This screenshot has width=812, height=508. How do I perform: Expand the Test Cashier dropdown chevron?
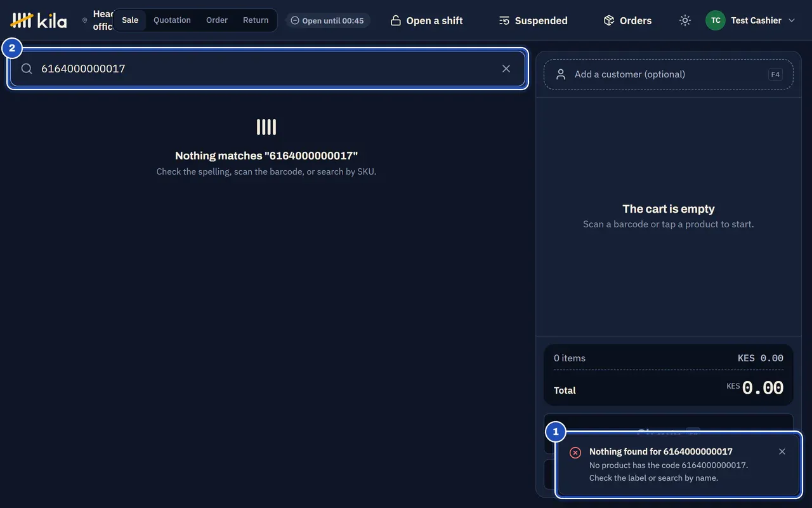point(791,20)
